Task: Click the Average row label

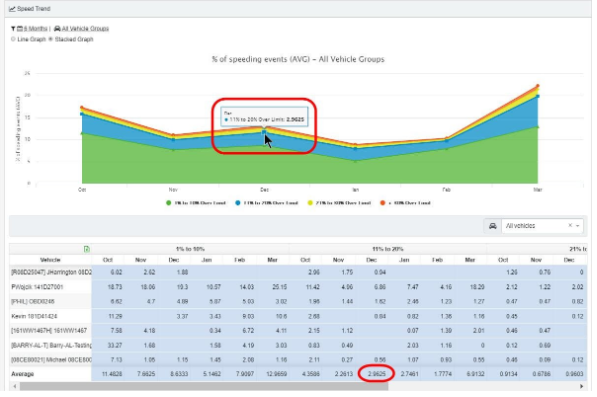Action: pyautogui.click(x=22, y=374)
